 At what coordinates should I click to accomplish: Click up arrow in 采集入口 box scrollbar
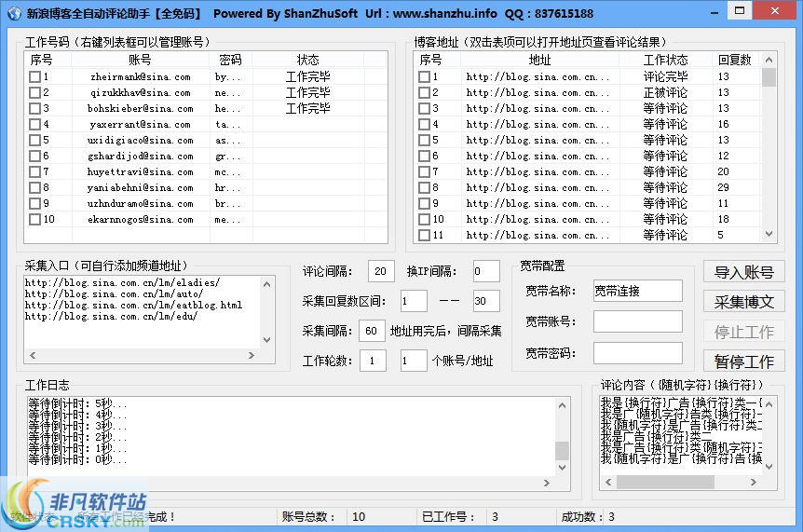[x=266, y=284]
